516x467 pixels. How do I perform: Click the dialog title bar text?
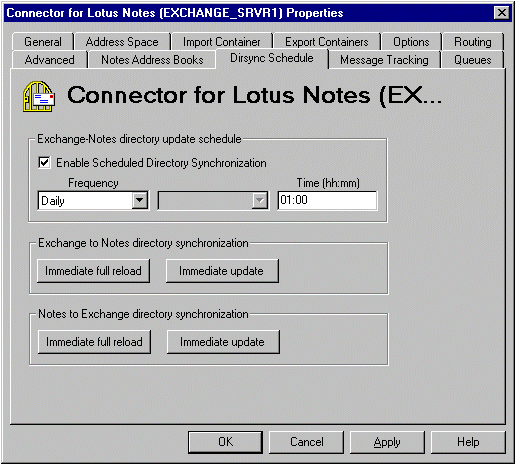pyautogui.click(x=175, y=13)
